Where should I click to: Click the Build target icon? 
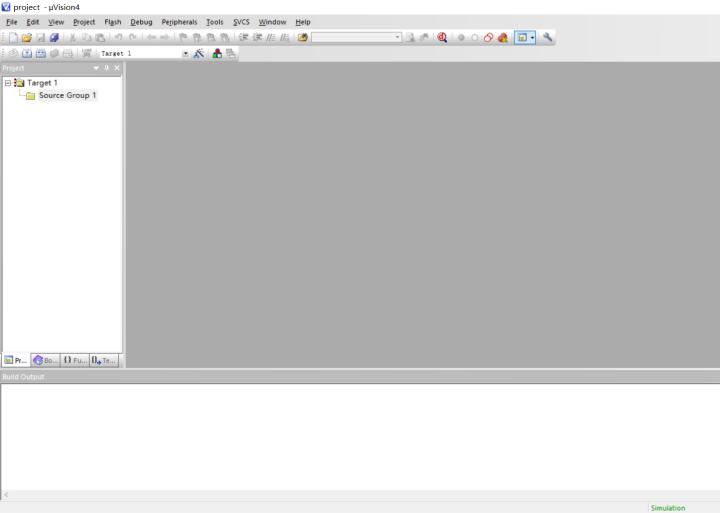pos(27,53)
